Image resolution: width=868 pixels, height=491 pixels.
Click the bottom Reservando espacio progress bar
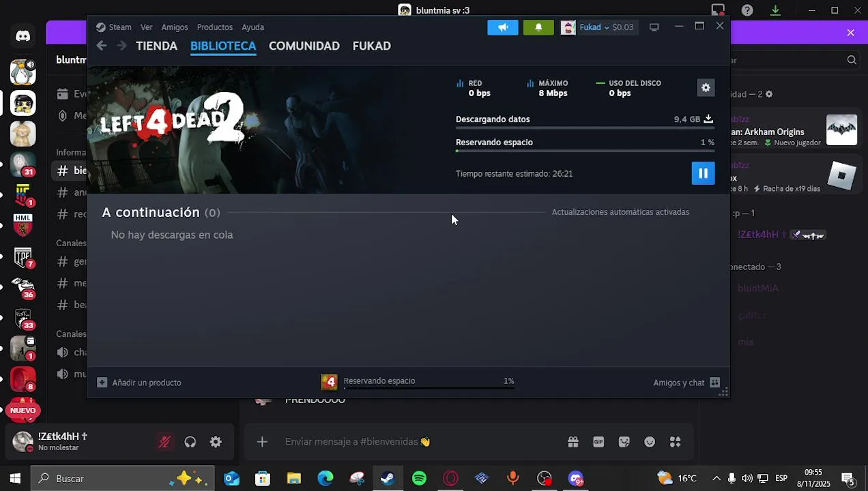[429, 389]
